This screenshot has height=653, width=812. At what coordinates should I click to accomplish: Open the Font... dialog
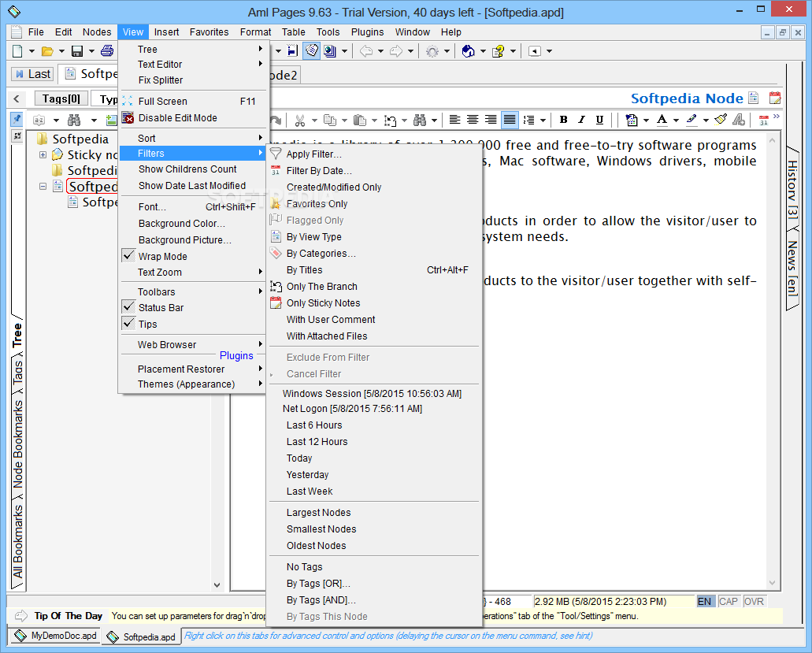pos(192,206)
